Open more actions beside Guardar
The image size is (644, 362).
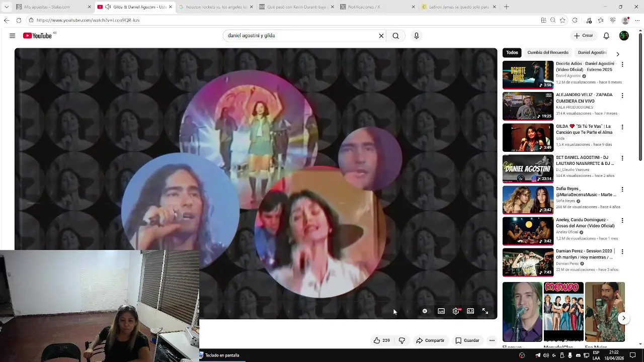[x=492, y=340]
